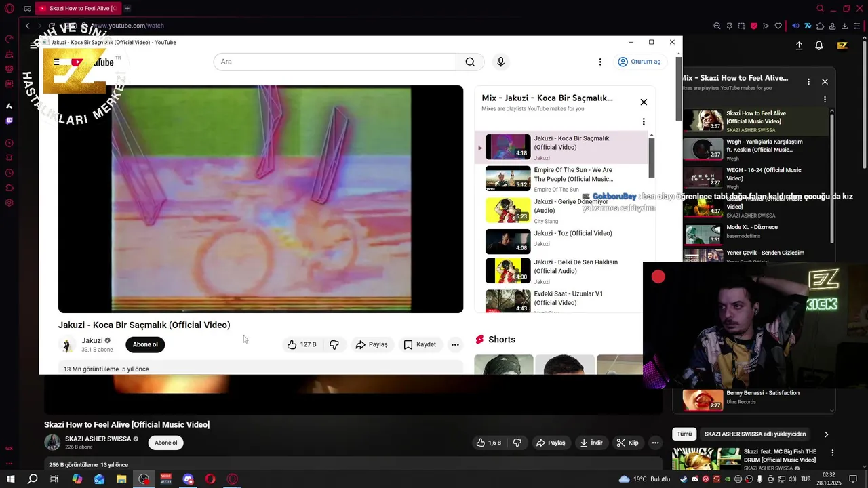Open Skazi mix panel header three-dot menu
The width and height of the screenshot is (868, 488).
(x=808, y=81)
